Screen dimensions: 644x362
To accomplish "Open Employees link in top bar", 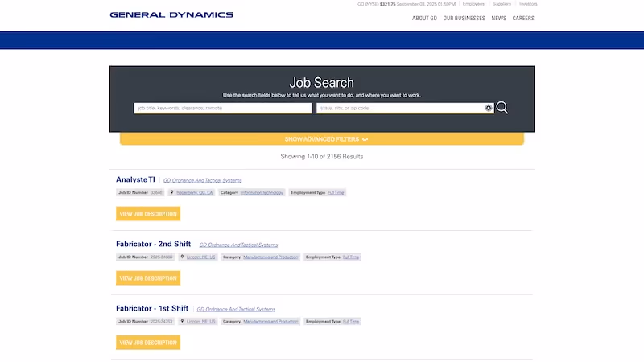I will coord(473,4).
